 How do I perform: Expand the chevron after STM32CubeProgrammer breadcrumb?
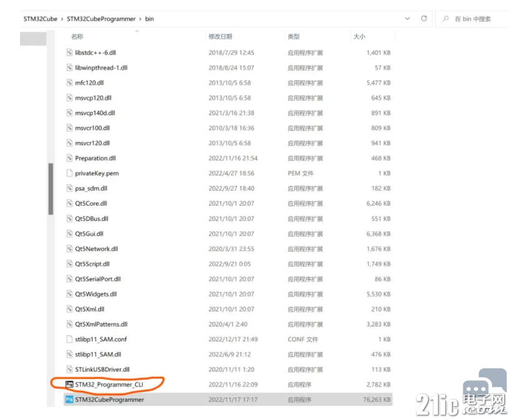[x=140, y=19]
